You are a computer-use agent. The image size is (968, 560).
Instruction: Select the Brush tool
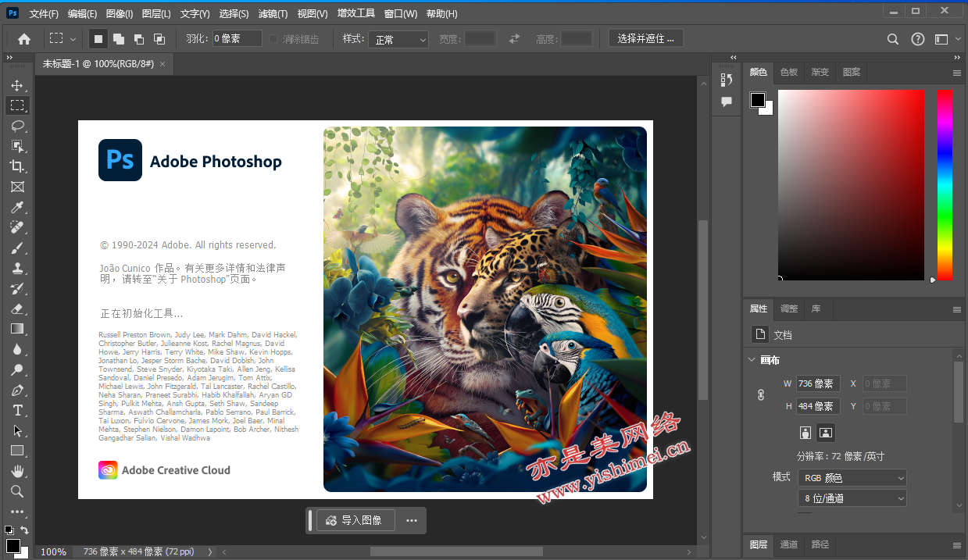pyautogui.click(x=17, y=248)
